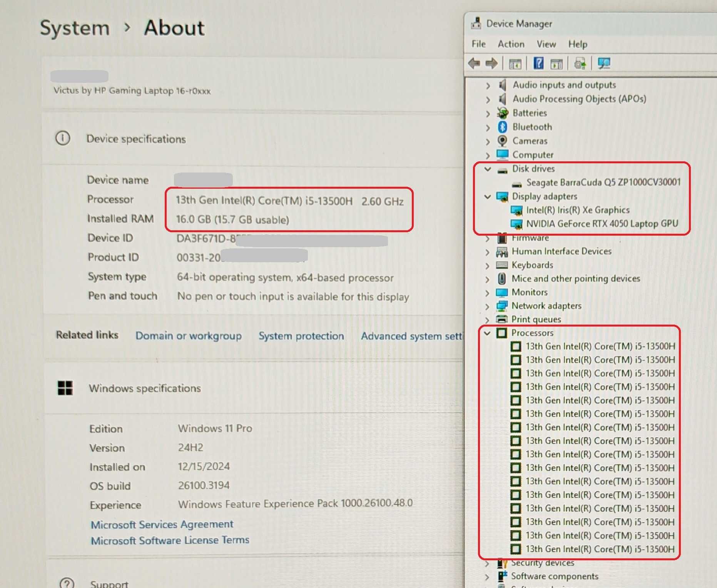Viewport: 717px width, 588px height.
Task: Click the Version value 24H2
Action: coord(191,447)
